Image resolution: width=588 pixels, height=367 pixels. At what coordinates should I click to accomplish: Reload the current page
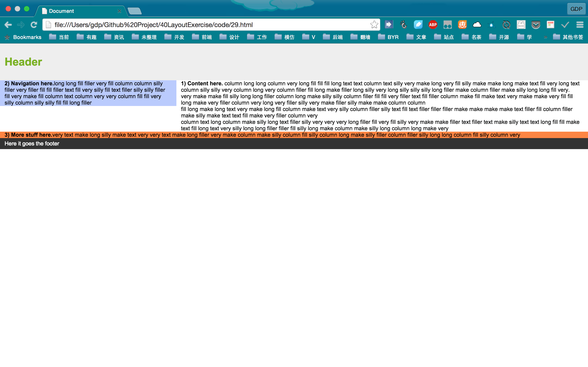point(34,25)
